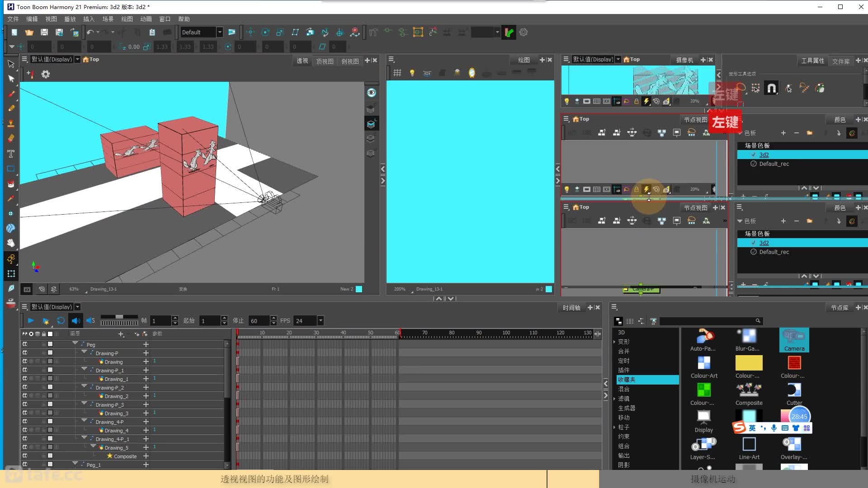Collapse the Drawing_4-P_1 layer group
Viewport: 868px width, 488px height.
point(84,438)
